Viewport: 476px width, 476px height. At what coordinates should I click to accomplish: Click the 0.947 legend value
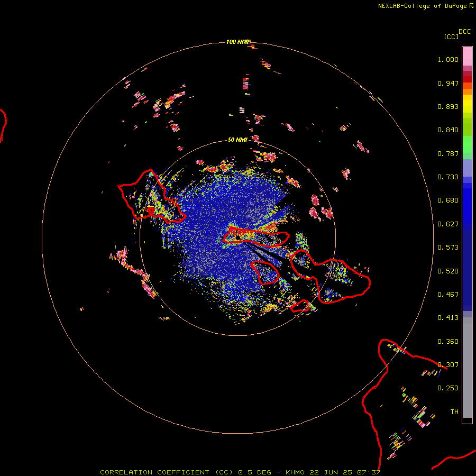click(x=448, y=83)
